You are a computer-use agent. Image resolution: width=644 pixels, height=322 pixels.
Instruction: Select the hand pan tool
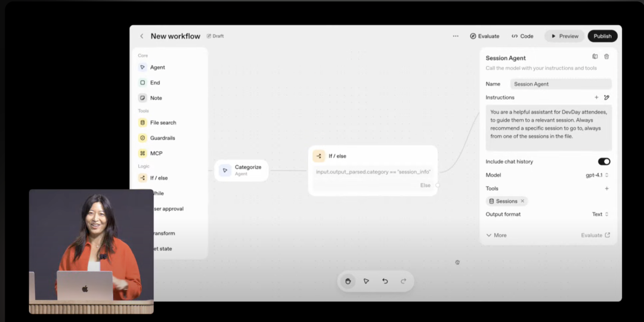[x=348, y=281]
